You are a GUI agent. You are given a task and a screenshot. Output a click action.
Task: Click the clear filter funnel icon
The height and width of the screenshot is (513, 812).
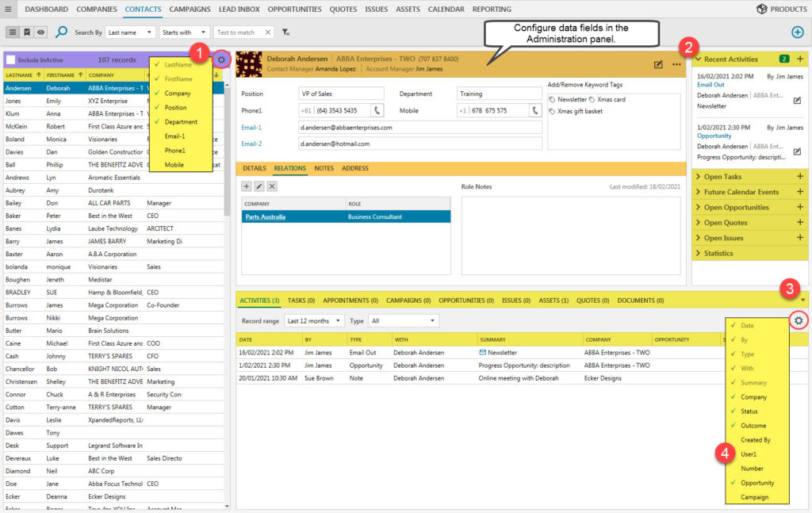tap(286, 33)
